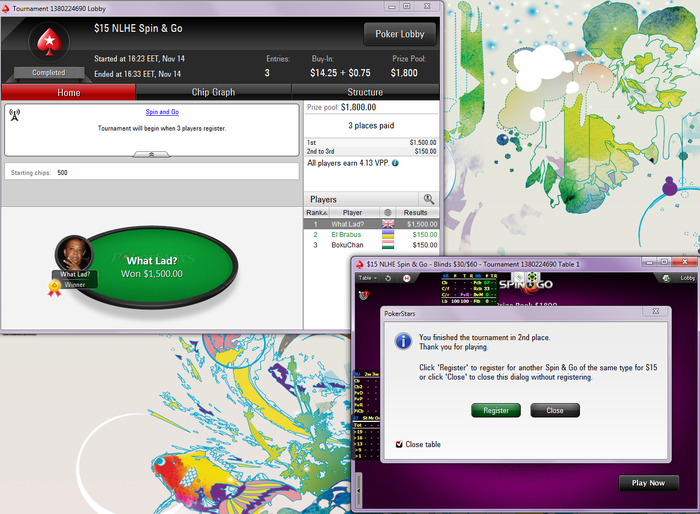700x514 pixels.
Task: Sort by the country globe column
Action: coord(388,213)
